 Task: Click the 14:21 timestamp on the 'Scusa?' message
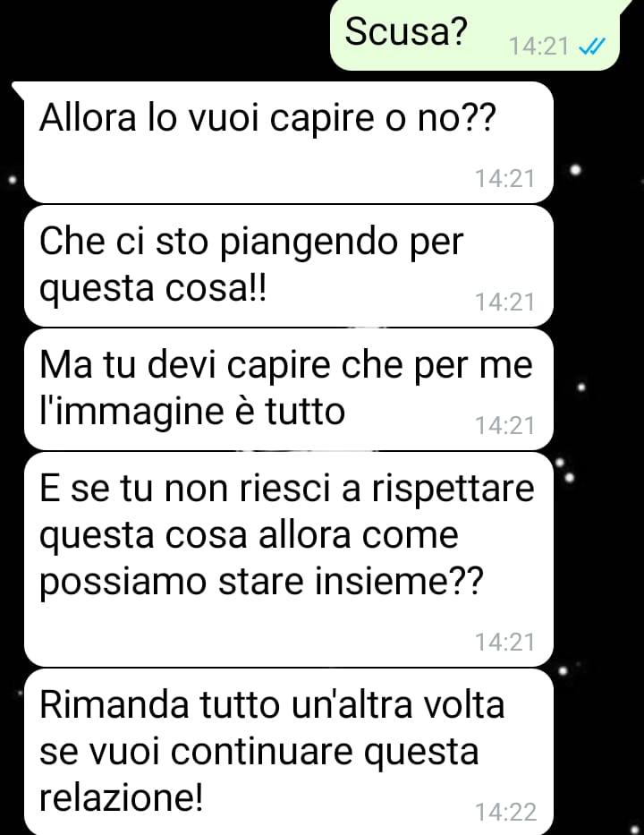click(x=539, y=47)
